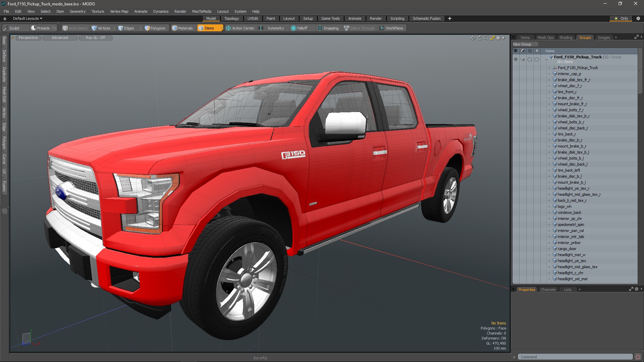Open the WorkPlane menu

[x=391, y=28]
